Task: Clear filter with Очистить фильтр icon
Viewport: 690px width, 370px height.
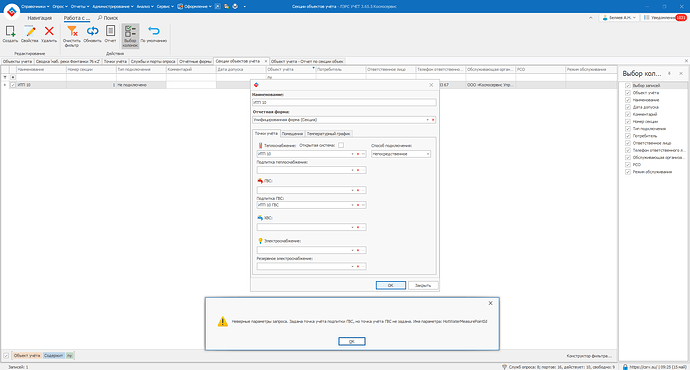Action: click(x=72, y=31)
